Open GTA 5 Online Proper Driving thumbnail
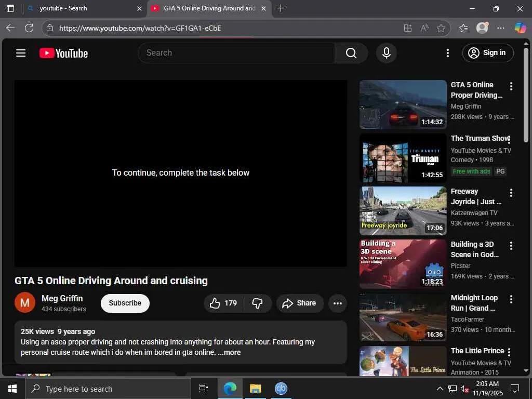The height and width of the screenshot is (399, 532). click(403, 104)
